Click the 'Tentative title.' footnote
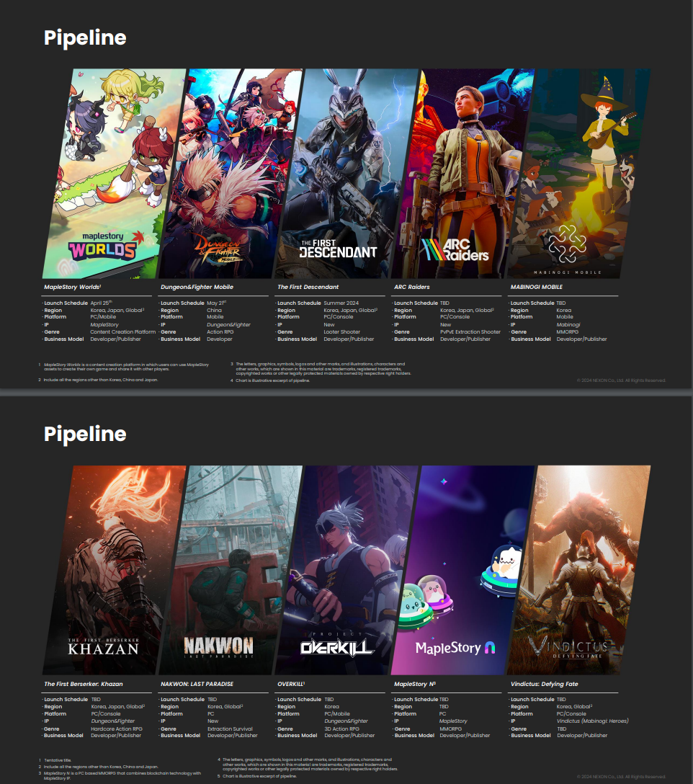The height and width of the screenshot is (784, 693). click(58, 760)
